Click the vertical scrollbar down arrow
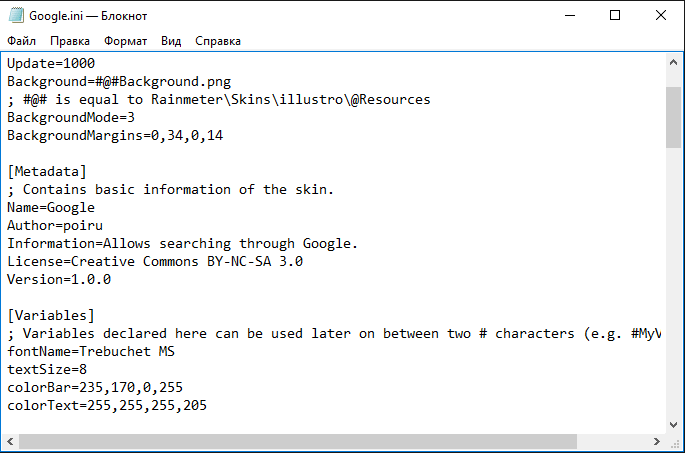Viewport: 685px width, 453px height. tap(673, 425)
